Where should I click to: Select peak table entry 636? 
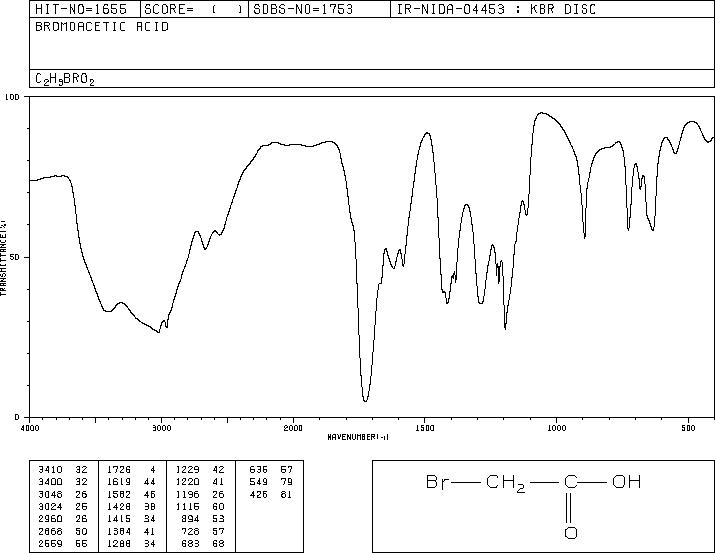coord(259,470)
